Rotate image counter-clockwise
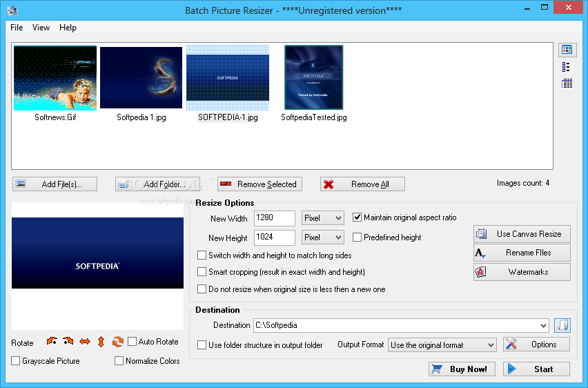588x388 pixels. (x=52, y=341)
